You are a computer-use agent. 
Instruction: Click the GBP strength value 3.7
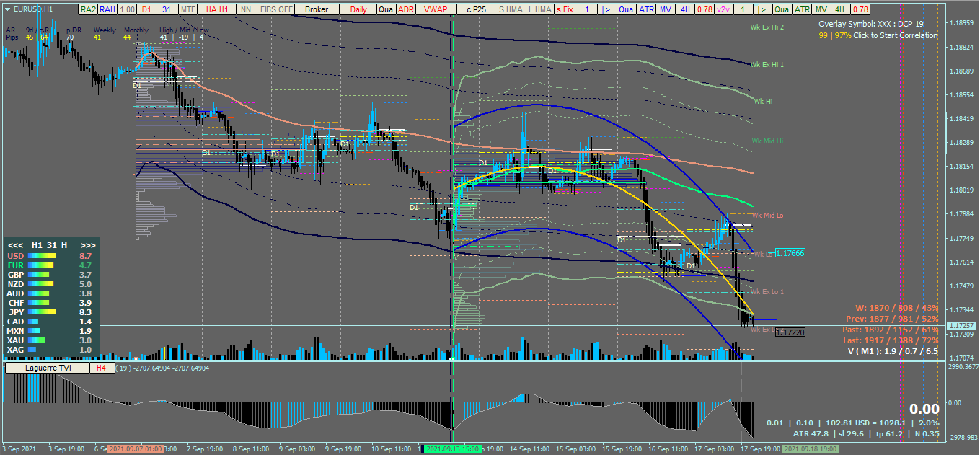pos(85,275)
